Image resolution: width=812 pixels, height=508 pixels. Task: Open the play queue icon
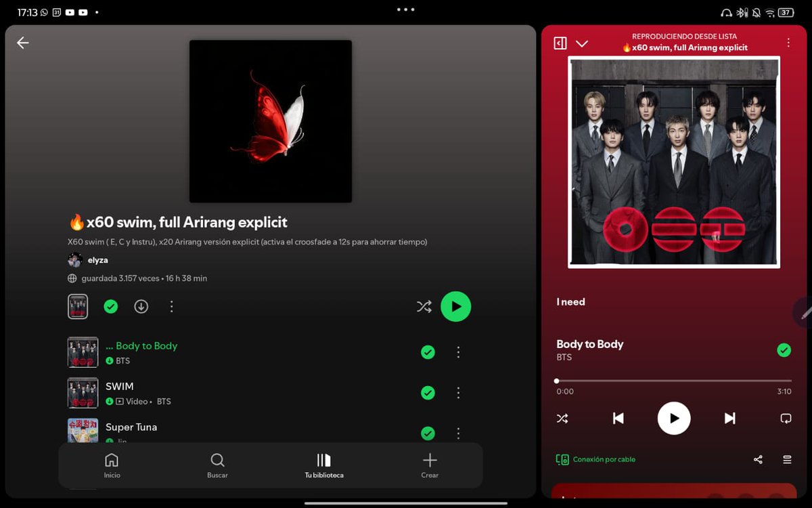[787, 459]
